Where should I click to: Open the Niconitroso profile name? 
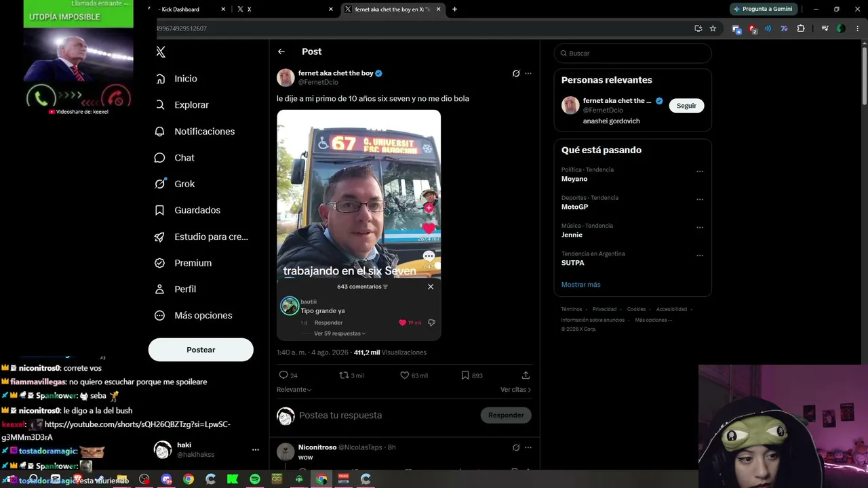pos(317,447)
